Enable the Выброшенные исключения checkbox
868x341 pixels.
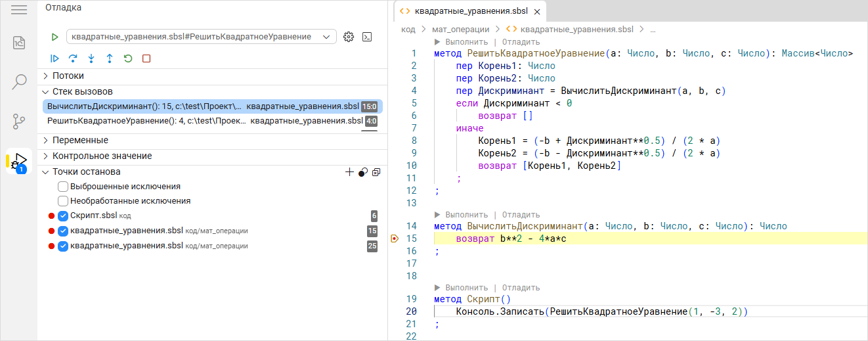pos(63,187)
